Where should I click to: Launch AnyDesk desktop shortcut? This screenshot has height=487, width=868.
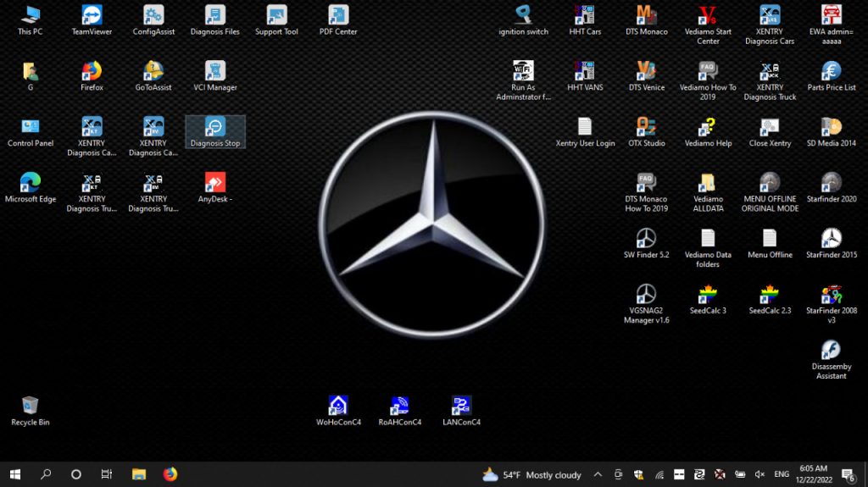(x=214, y=188)
